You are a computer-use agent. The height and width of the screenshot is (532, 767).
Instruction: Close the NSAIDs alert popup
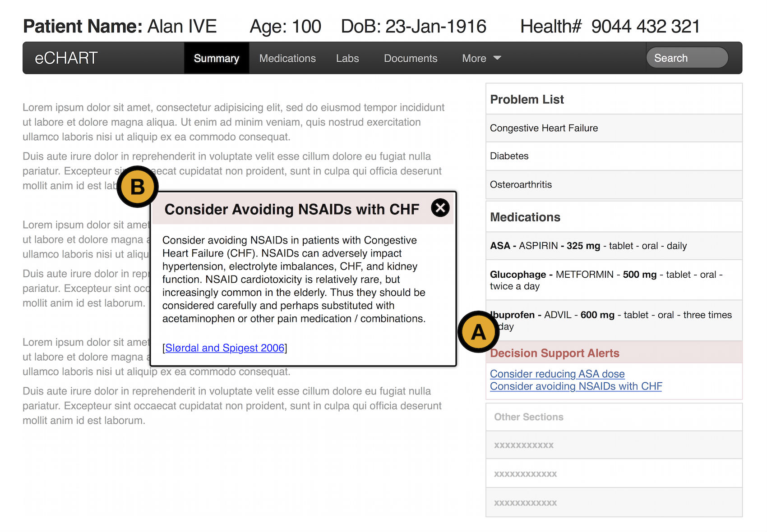(x=440, y=208)
